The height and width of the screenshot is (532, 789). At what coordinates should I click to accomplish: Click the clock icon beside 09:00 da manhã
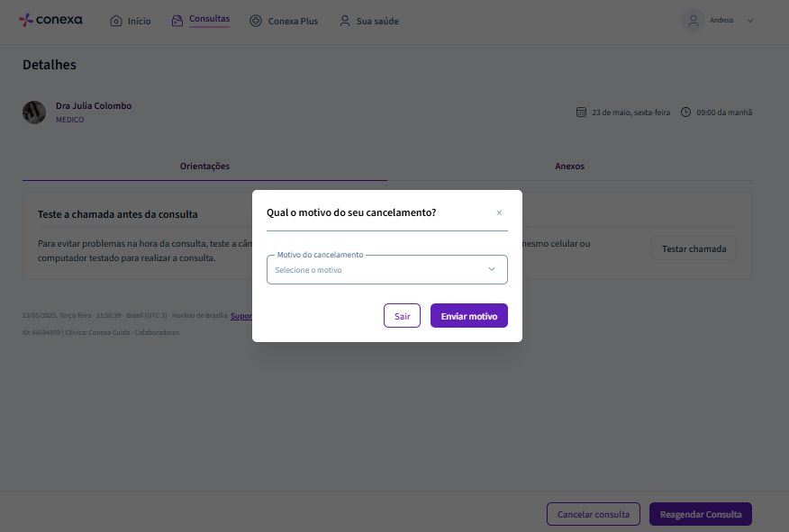click(685, 113)
